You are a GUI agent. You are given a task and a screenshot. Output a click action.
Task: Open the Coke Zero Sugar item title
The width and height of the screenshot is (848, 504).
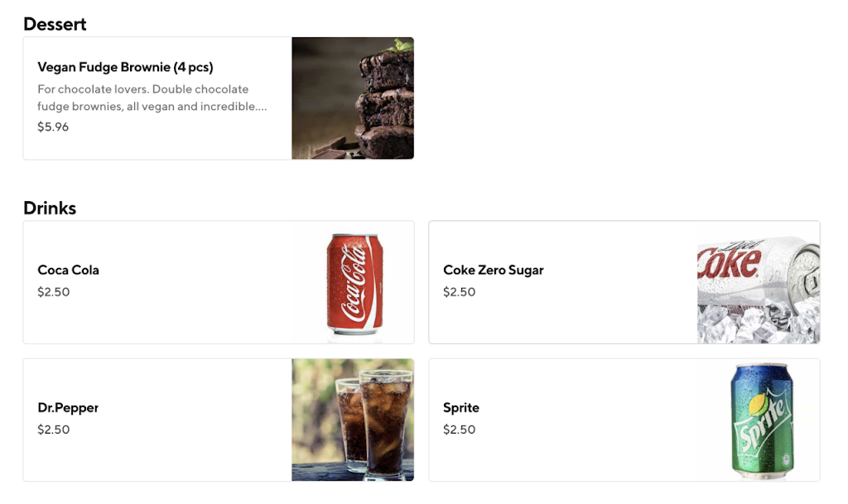493,270
